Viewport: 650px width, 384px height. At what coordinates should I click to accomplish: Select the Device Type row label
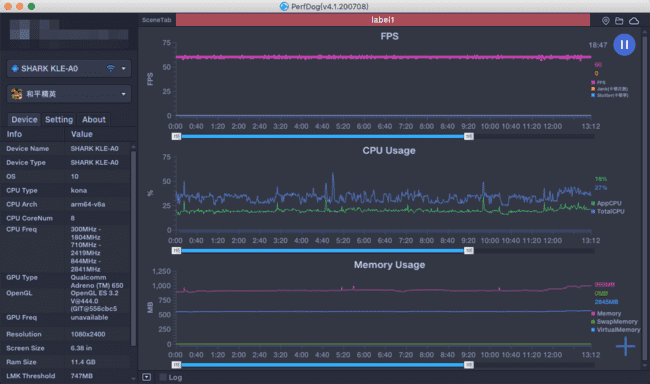[26, 163]
